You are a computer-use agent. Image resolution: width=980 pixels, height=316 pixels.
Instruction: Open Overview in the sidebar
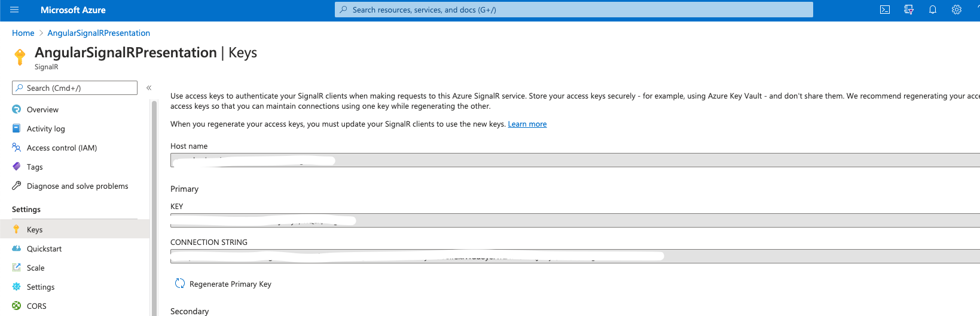point(42,110)
